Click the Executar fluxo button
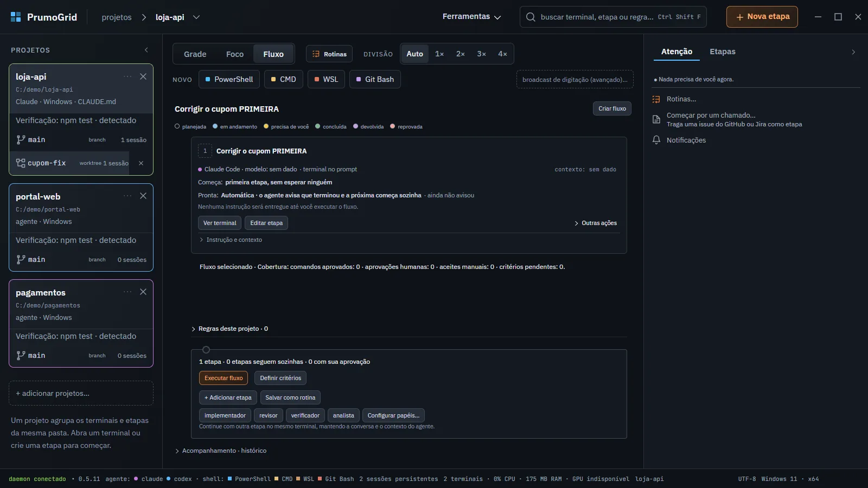The width and height of the screenshot is (868, 488). click(x=224, y=378)
